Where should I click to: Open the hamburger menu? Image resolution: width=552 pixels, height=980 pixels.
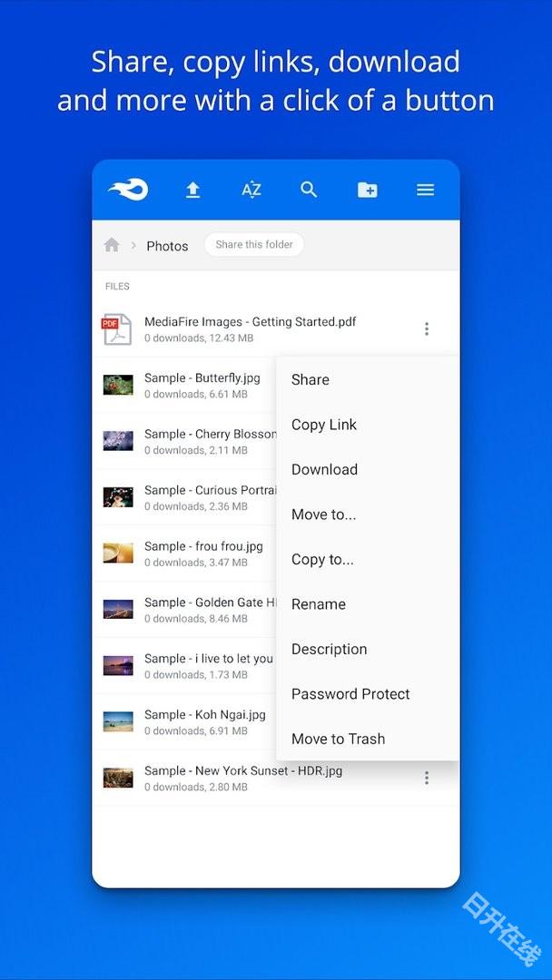point(425,190)
